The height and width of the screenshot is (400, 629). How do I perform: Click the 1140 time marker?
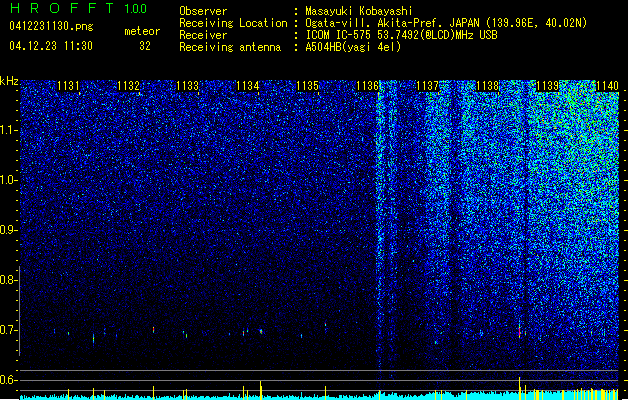[607, 86]
